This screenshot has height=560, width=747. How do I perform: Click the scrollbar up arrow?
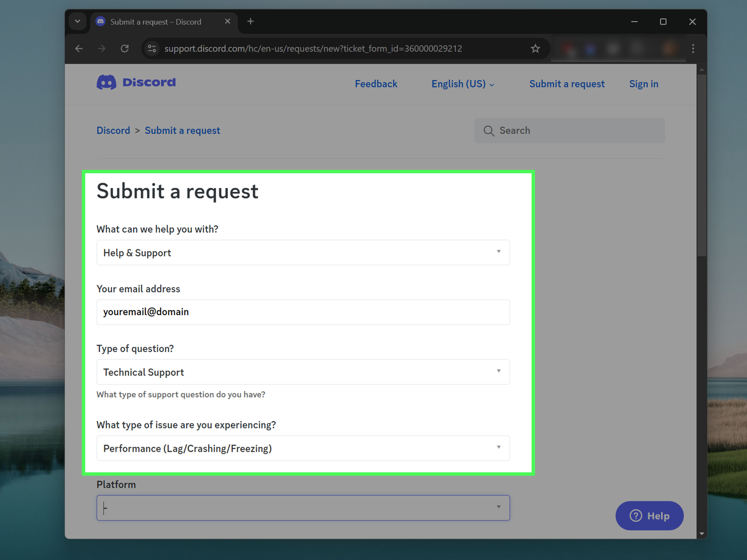[701, 70]
